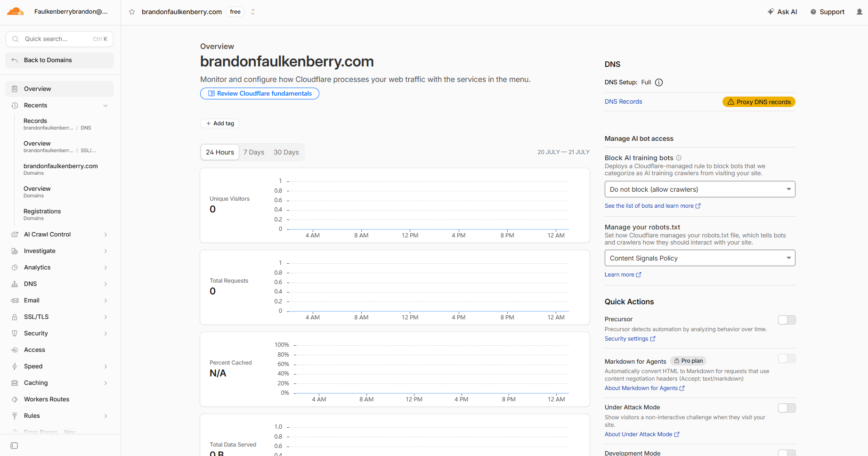Click the Access sidebar icon
Image resolution: width=868 pixels, height=456 pixels.
pyautogui.click(x=15, y=350)
